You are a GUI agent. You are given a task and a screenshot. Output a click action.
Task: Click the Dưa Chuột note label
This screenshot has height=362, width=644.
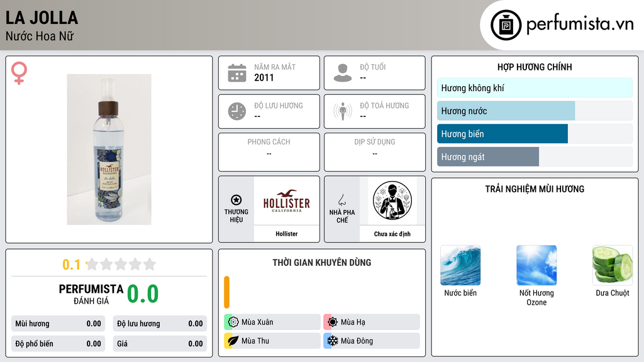(x=613, y=293)
